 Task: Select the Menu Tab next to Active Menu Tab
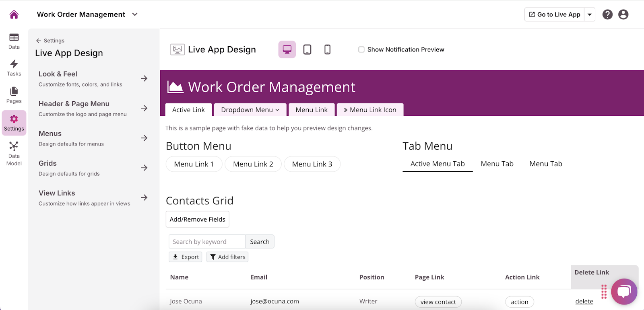497,164
